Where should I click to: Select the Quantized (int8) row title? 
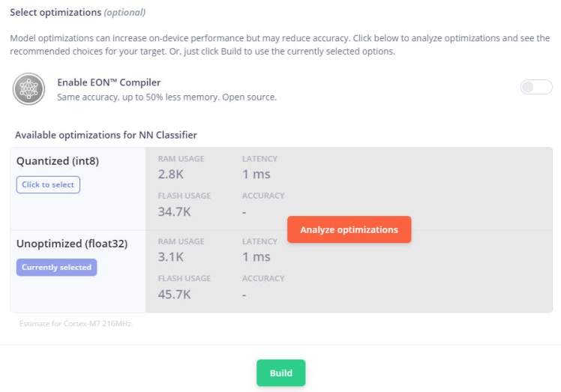[x=58, y=160]
